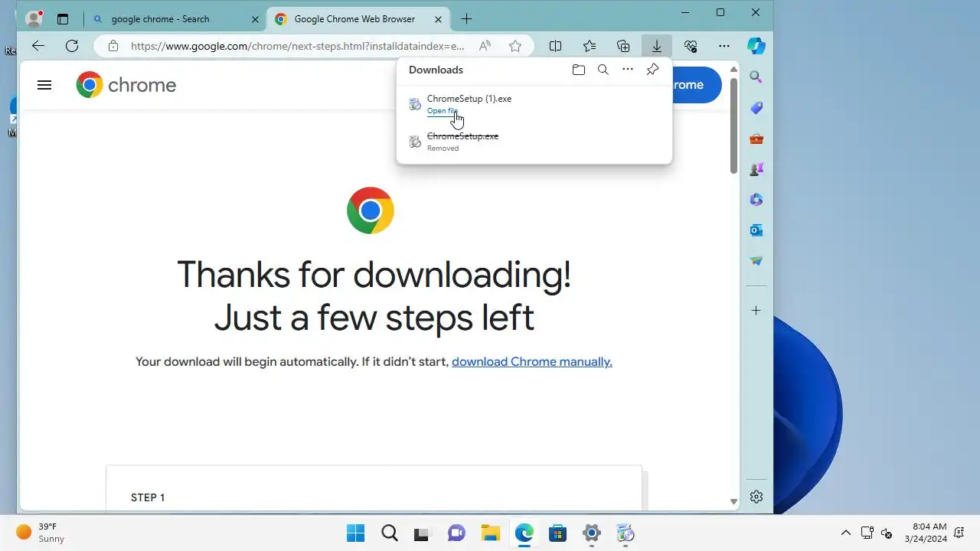Show hidden icons tray chevron
Screen dimensions: 980x551
[x=846, y=533]
